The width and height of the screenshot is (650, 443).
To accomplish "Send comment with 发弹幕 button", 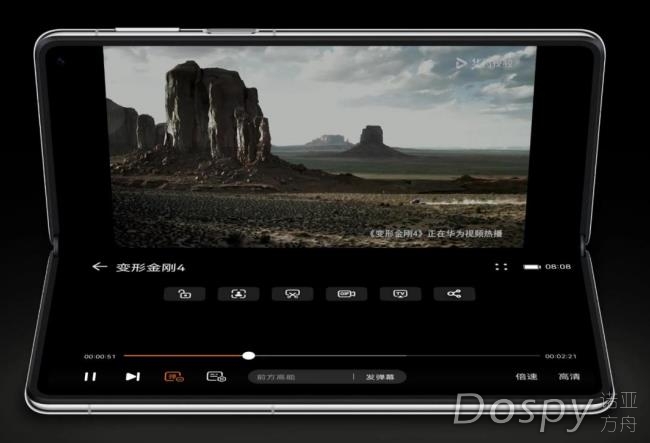I will click(380, 377).
